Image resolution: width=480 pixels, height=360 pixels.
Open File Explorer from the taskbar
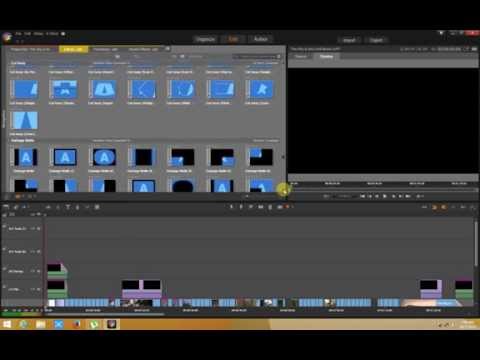41,324
